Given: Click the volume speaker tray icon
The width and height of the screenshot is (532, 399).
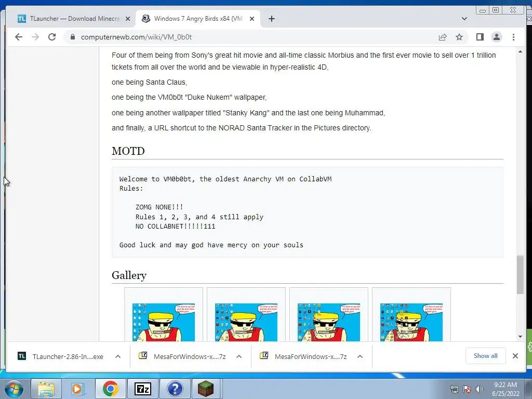Looking at the screenshot, I should (x=480, y=389).
